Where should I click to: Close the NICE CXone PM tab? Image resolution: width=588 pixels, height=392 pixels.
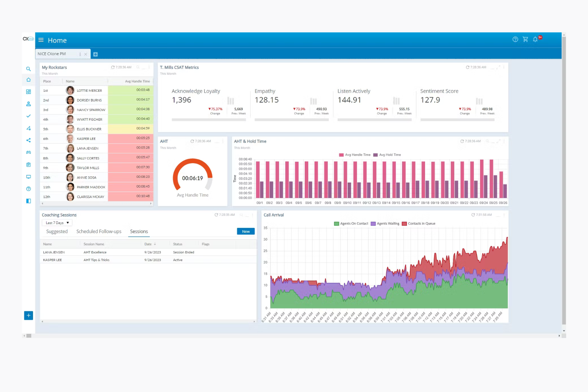tap(85, 54)
